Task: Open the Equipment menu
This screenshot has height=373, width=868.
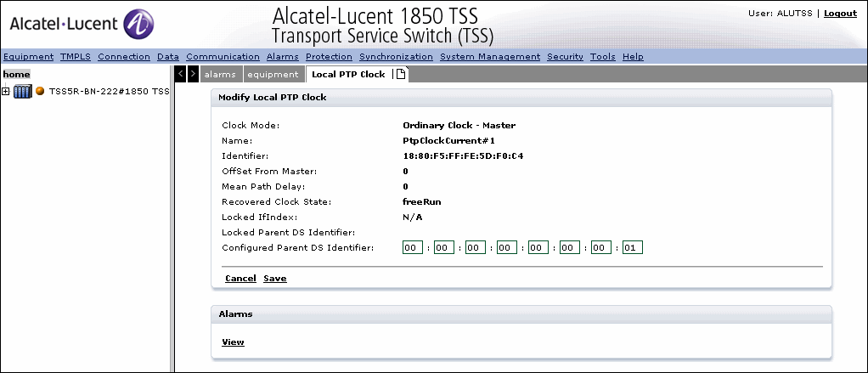Action: pyautogui.click(x=28, y=56)
